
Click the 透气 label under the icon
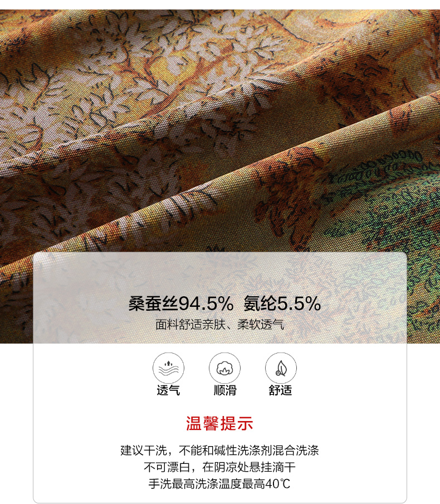(168, 390)
